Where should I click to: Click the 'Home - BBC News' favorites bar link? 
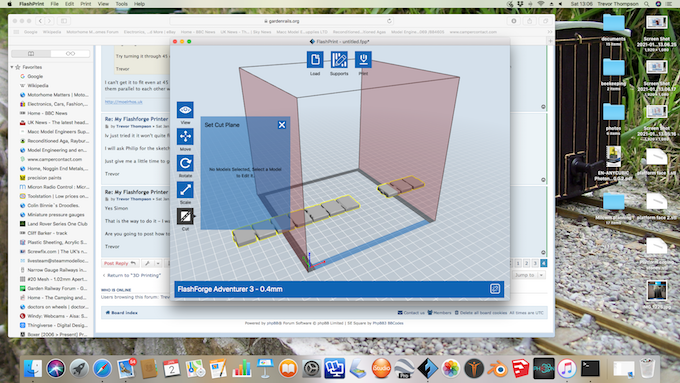[x=198, y=32]
